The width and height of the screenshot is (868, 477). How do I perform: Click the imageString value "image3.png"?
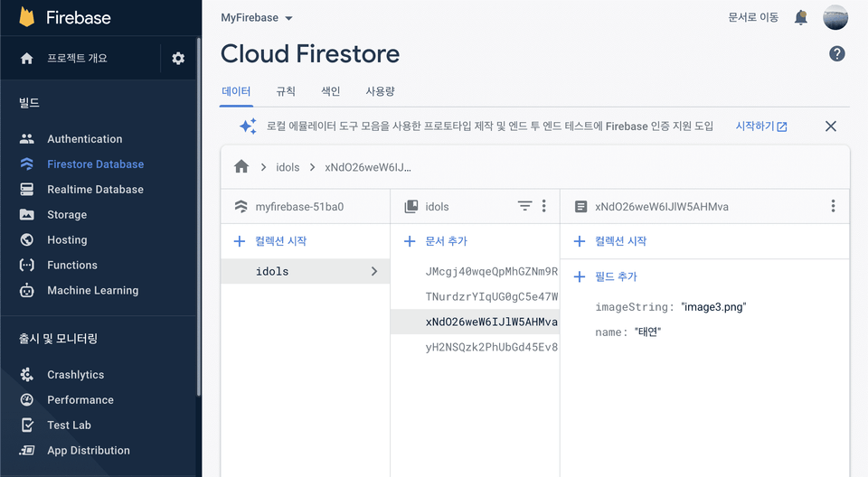click(x=713, y=306)
